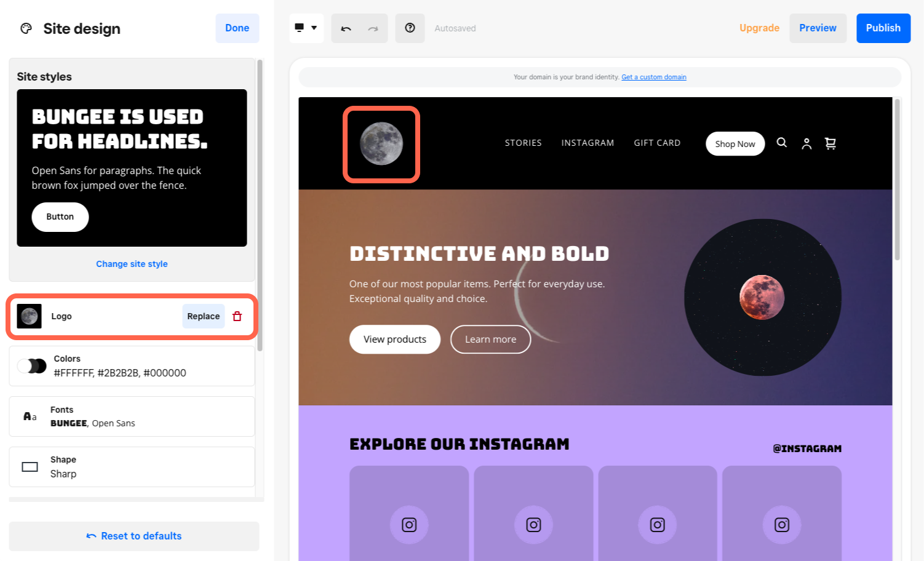Open the GIFT CARD nav item
924x561 pixels.
[x=657, y=143]
